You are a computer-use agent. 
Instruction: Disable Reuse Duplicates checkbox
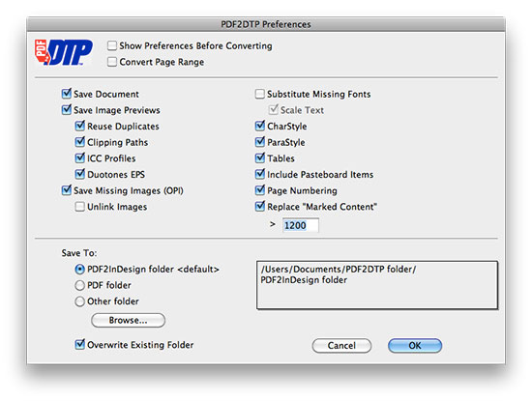tap(80, 126)
